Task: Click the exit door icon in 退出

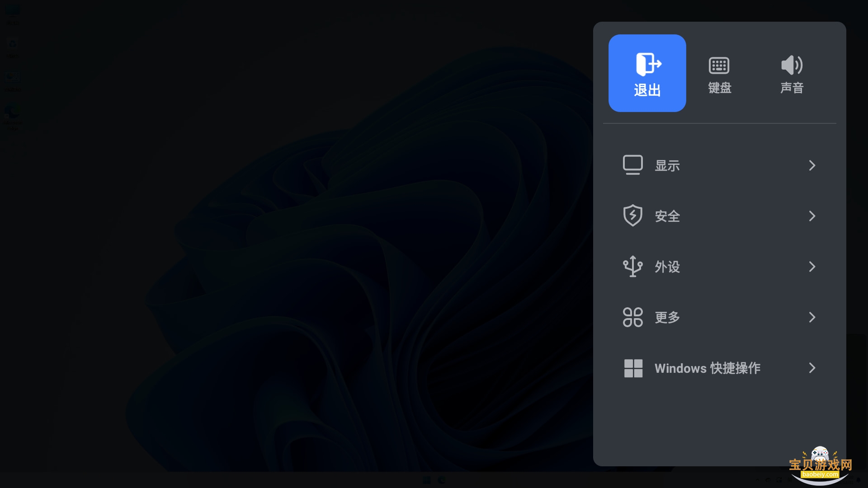Action: coord(649,64)
